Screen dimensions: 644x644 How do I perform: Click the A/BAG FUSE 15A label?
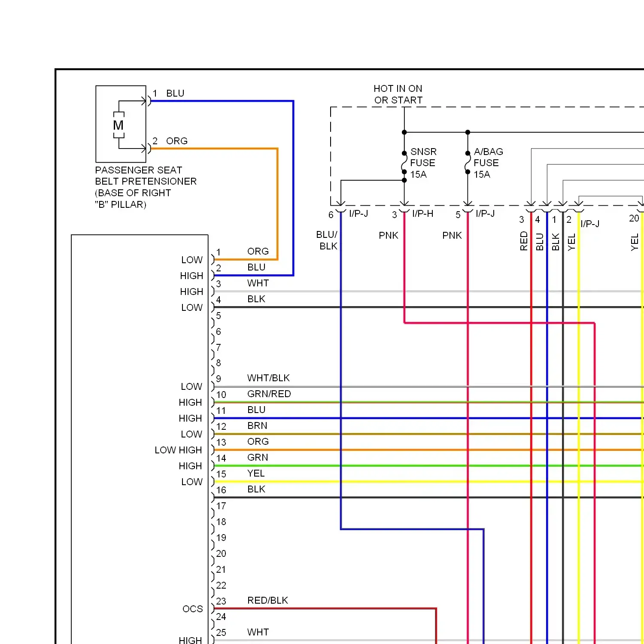click(488, 163)
